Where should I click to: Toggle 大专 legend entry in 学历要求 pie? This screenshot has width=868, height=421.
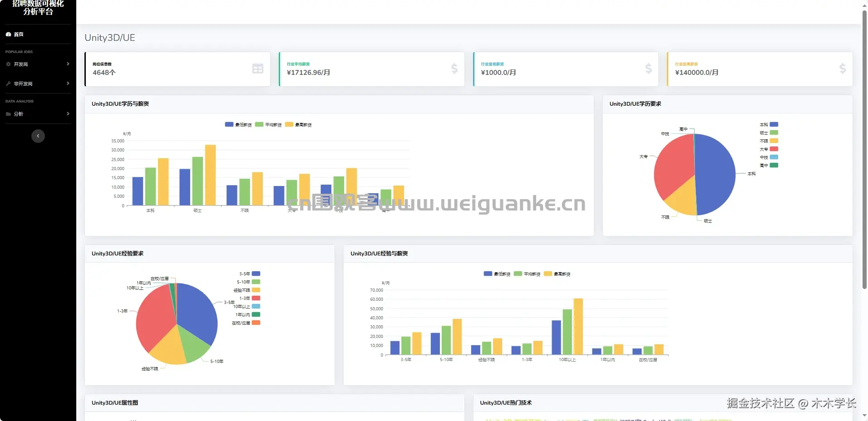pos(769,149)
